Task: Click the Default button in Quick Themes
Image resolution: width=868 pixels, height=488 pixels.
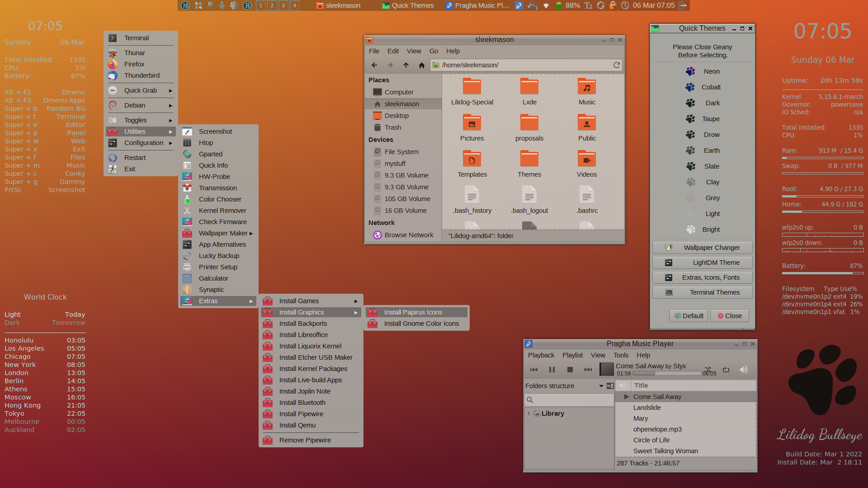Action: 688,316
